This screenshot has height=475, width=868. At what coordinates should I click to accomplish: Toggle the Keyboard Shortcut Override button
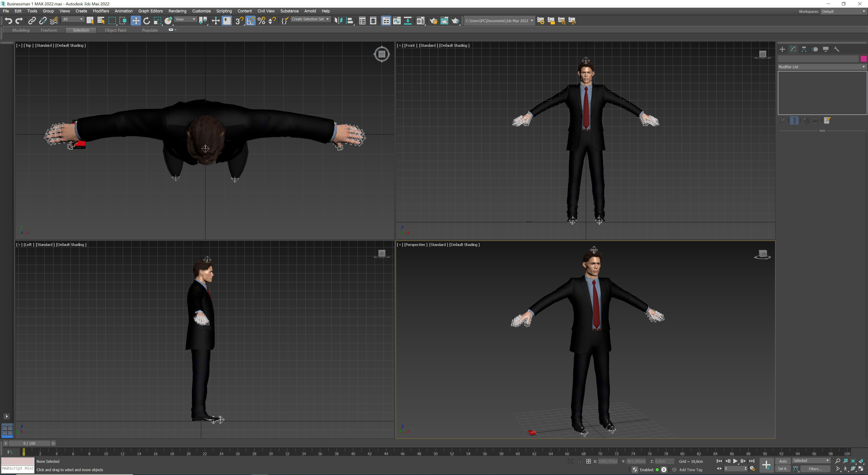pyautogui.click(x=227, y=21)
